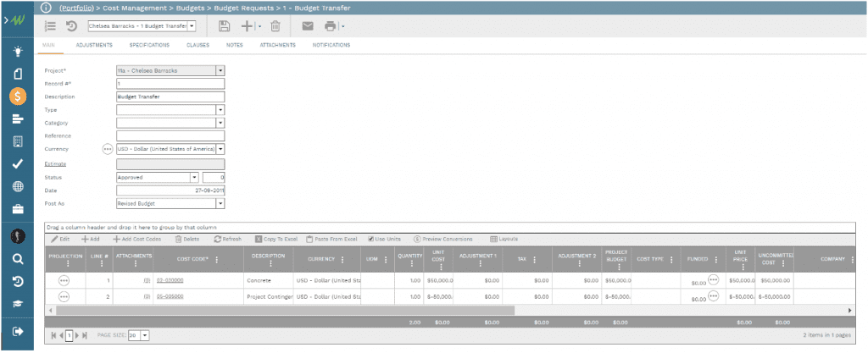Click the Estimate link label
The width and height of the screenshot is (868, 353).
tap(55, 164)
